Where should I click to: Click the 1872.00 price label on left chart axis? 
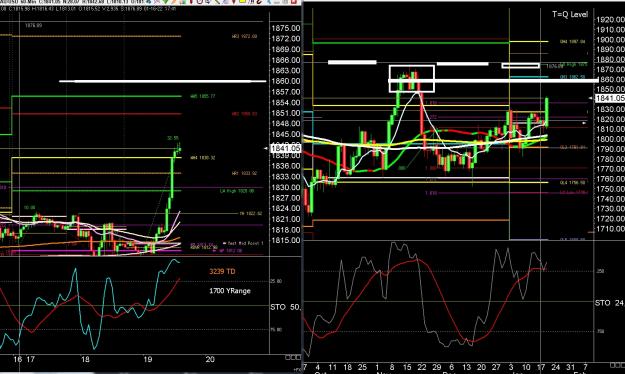point(286,39)
